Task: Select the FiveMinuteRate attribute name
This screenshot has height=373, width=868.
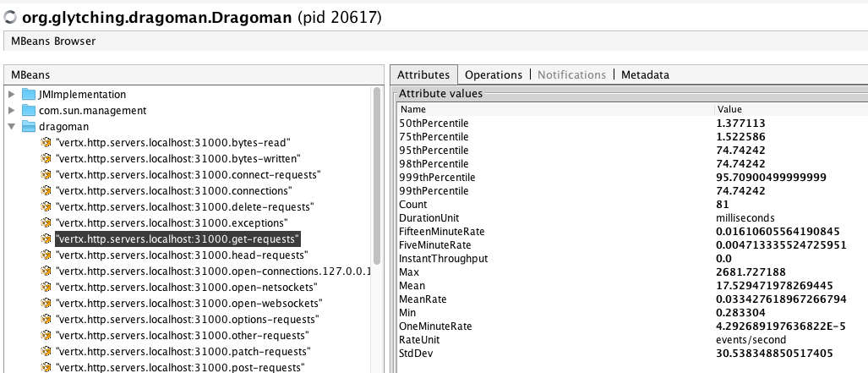Action: [435, 245]
